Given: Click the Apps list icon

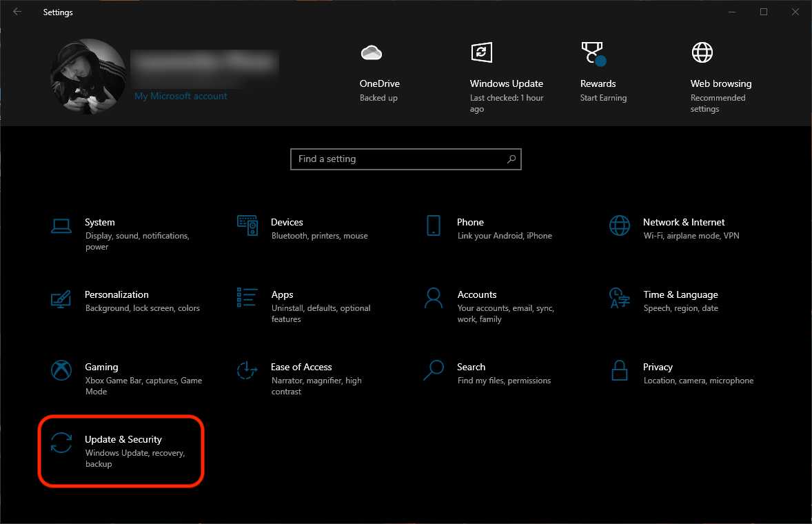Looking at the screenshot, I should pyautogui.click(x=247, y=298).
